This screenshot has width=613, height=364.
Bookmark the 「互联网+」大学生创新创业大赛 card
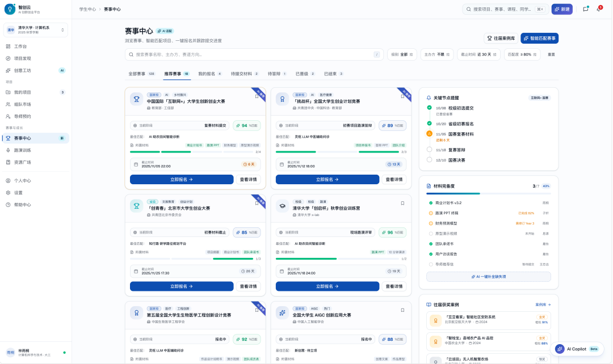pyautogui.click(x=257, y=96)
